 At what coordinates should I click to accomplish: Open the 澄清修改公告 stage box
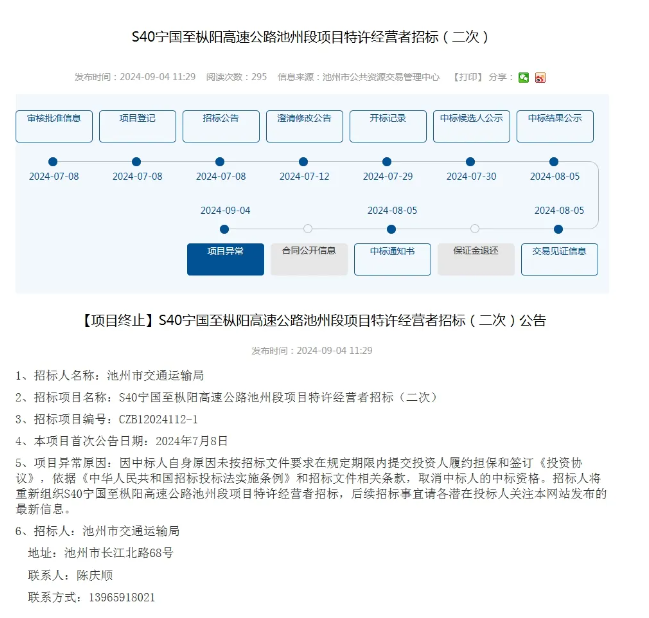click(304, 124)
